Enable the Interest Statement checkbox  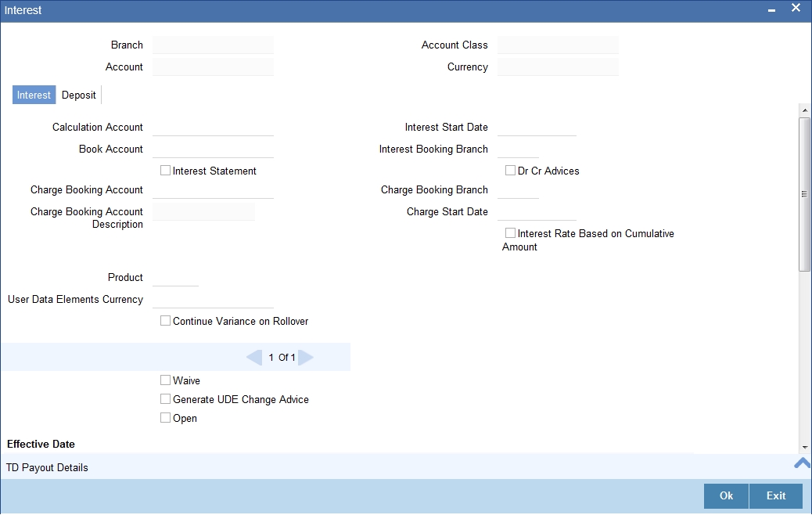click(165, 170)
